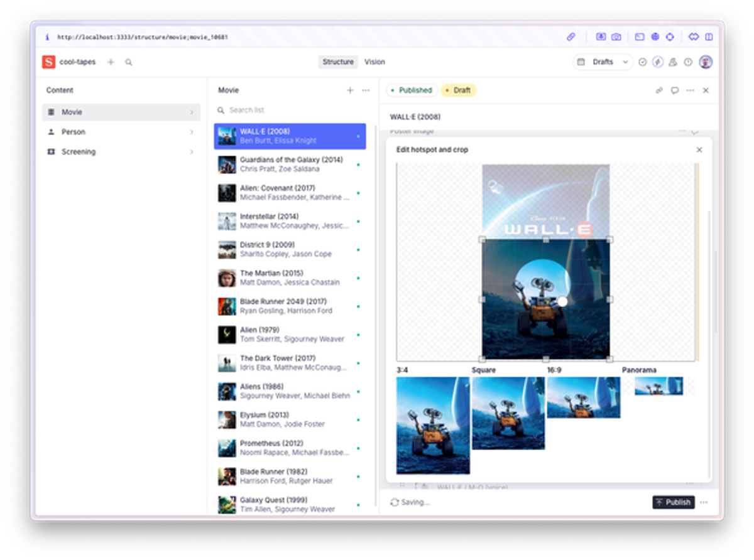Click the screen download icon in top bar

click(601, 37)
